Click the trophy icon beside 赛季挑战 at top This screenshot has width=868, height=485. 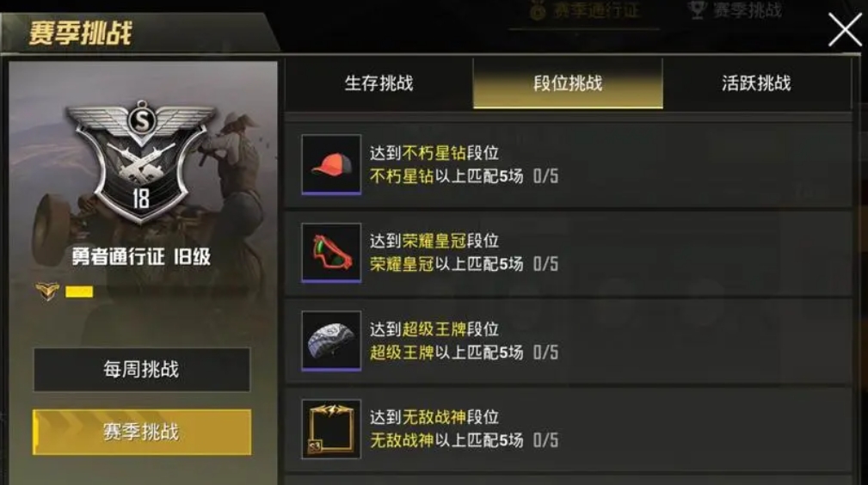[697, 10]
